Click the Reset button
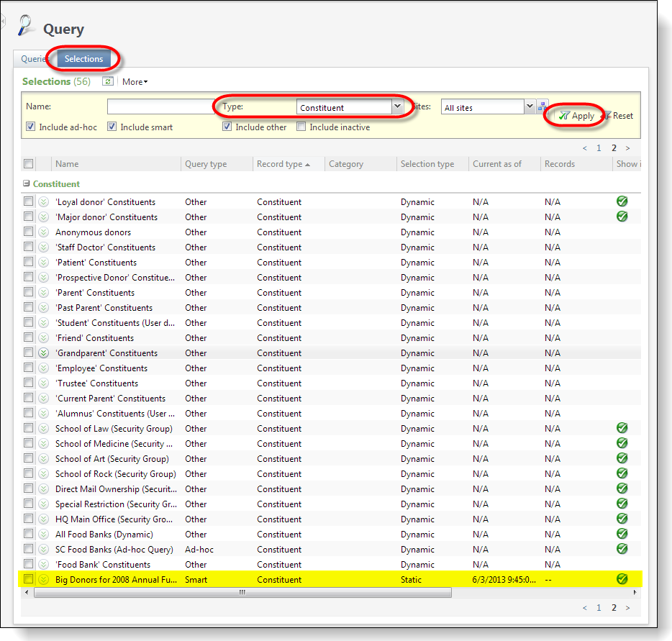The height and width of the screenshot is (641, 672). coord(618,115)
